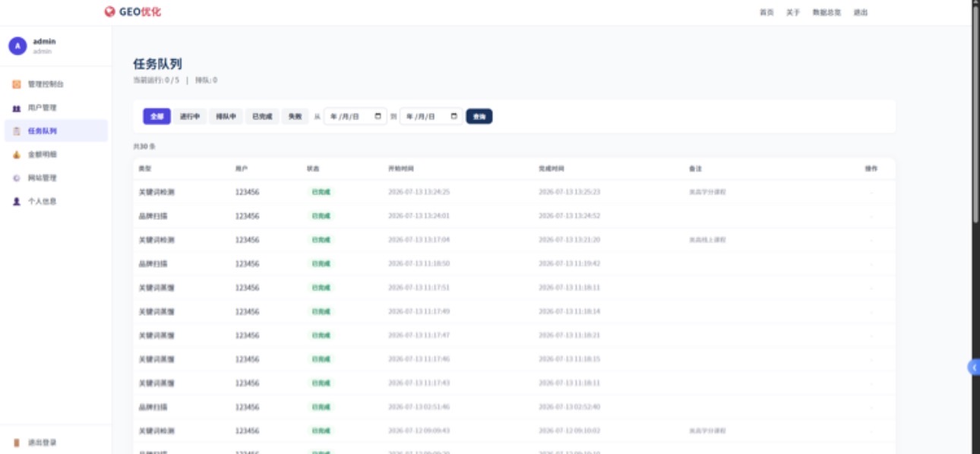Click the start date input after 从

pyautogui.click(x=356, y=116)
